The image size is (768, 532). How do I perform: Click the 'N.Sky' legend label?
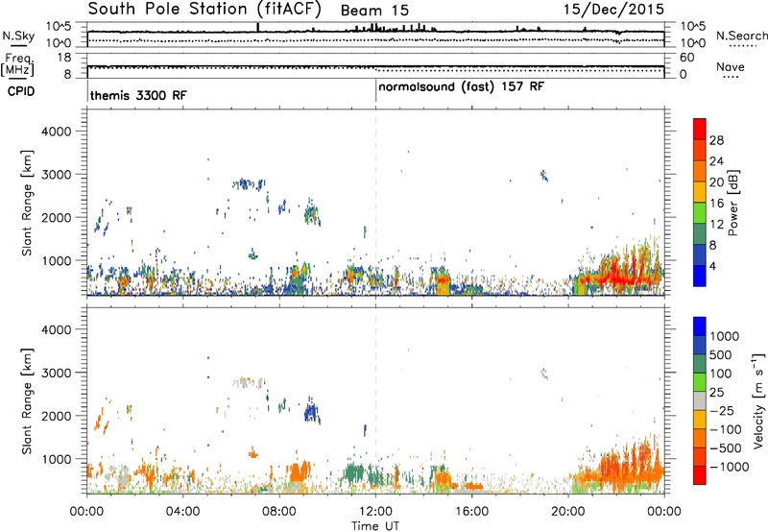tap(18, 36)
